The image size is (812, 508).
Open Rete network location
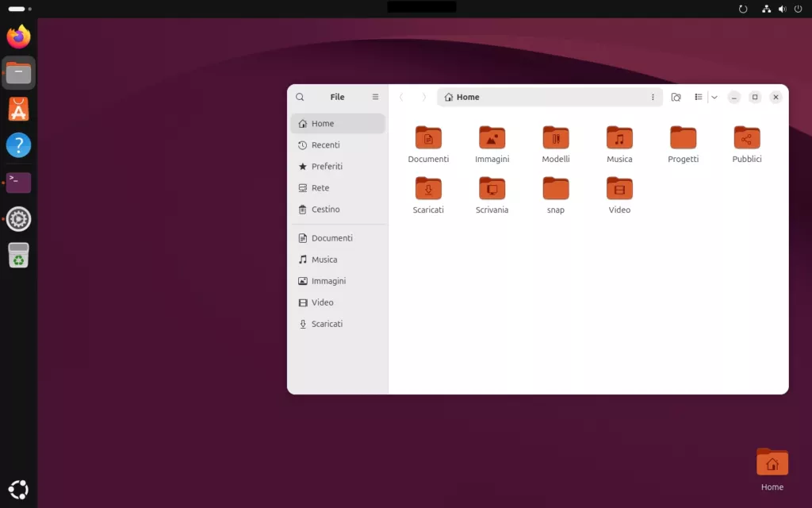coord(338,187)
